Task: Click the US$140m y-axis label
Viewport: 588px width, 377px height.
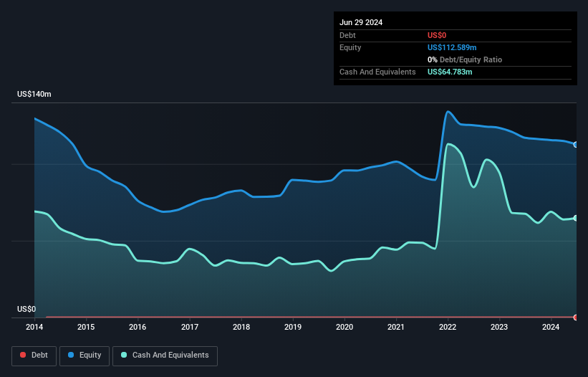Action: (x=34, y=94)
